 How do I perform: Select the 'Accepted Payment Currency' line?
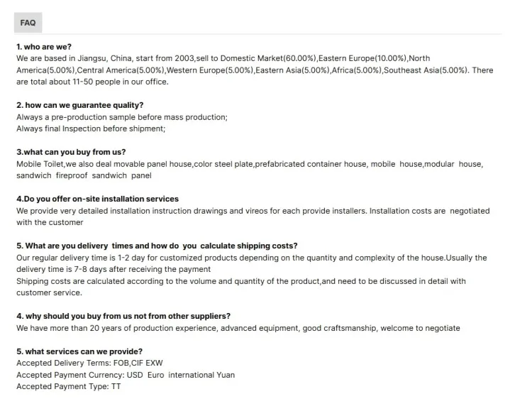pos(125,375)
